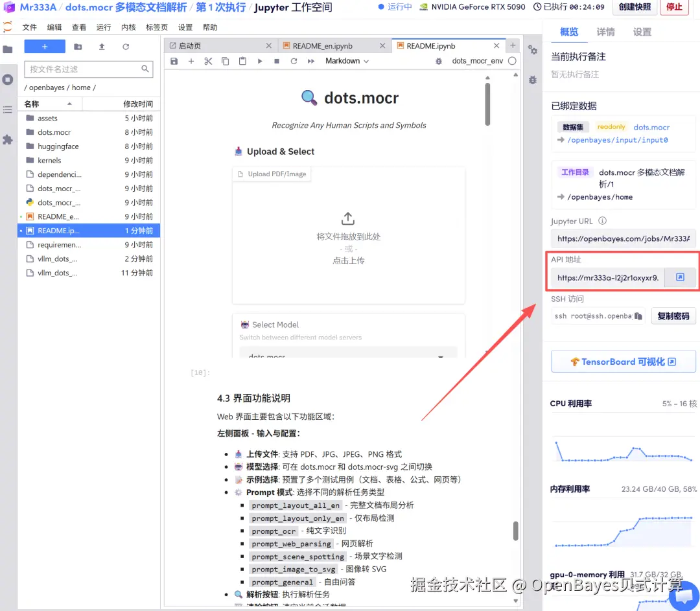Open the chat support bubble icon

point(684,596)
